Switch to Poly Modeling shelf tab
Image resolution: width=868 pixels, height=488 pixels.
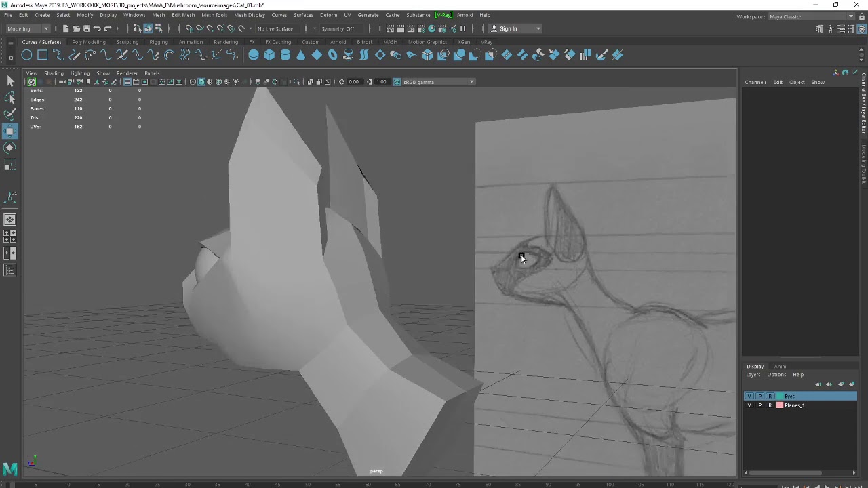(x=89, y=42)
